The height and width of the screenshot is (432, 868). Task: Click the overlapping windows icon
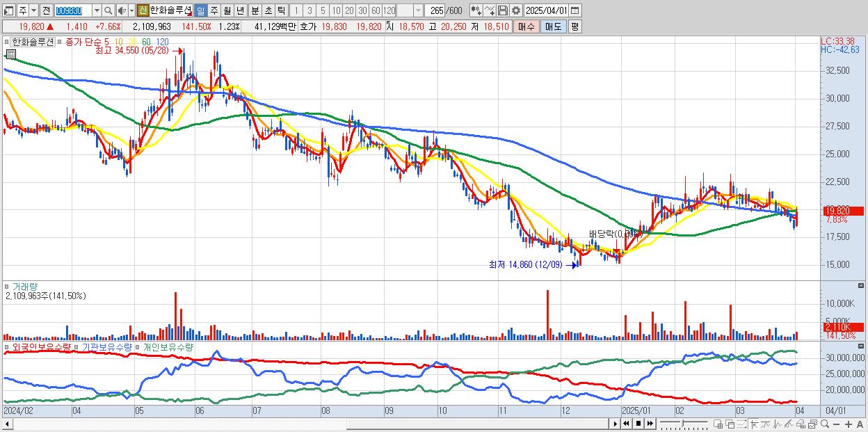(730, 424)
